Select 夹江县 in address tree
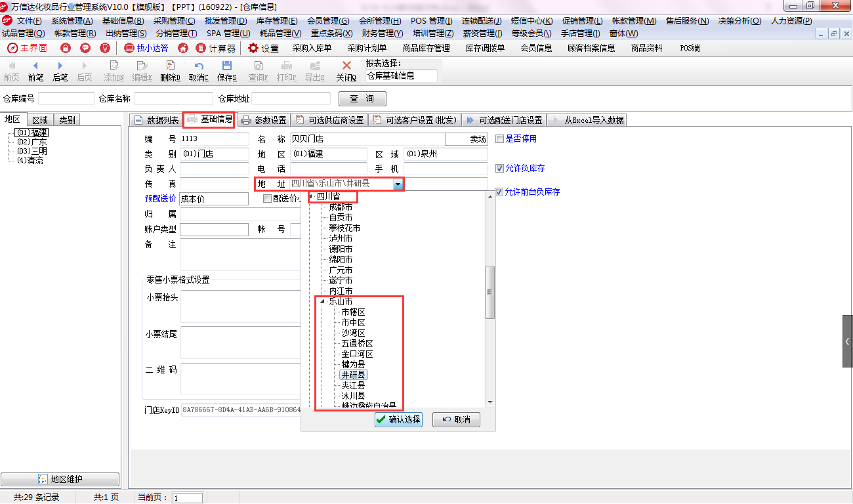 353,385
